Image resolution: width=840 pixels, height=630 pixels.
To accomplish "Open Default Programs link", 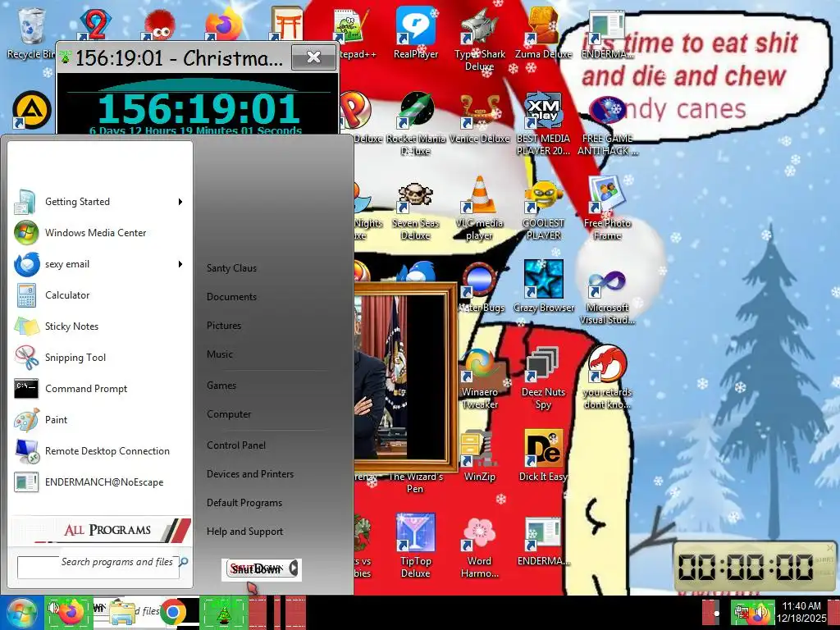I will tap(244, 503).
